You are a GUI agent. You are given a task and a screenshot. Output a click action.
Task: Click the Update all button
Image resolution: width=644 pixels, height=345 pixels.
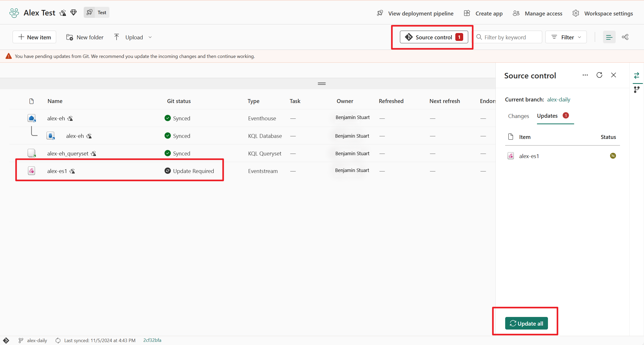(x=526, y=323)
